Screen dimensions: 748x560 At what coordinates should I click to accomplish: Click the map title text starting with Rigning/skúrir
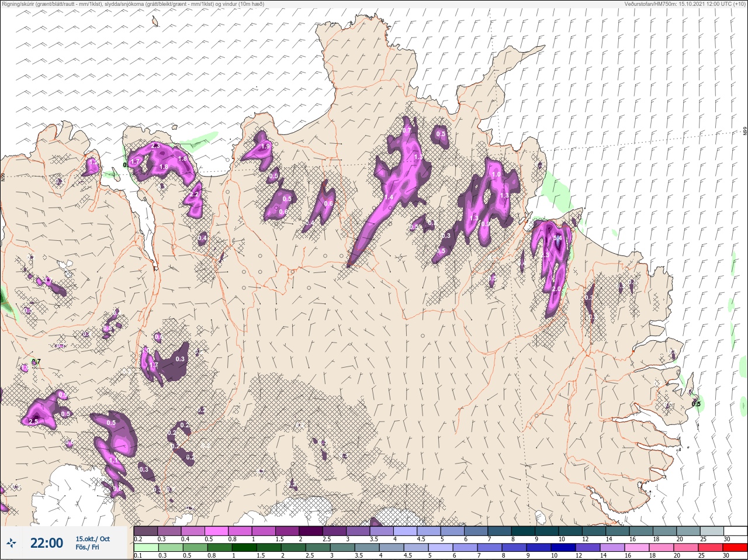pyautogui.click(x=133, y=4)
